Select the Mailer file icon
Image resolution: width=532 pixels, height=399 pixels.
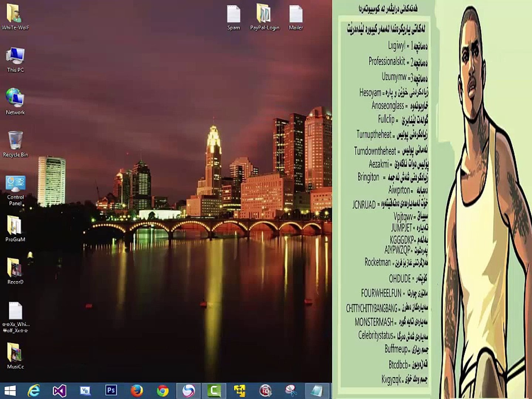pyautogui.click(x=296, y=17)
